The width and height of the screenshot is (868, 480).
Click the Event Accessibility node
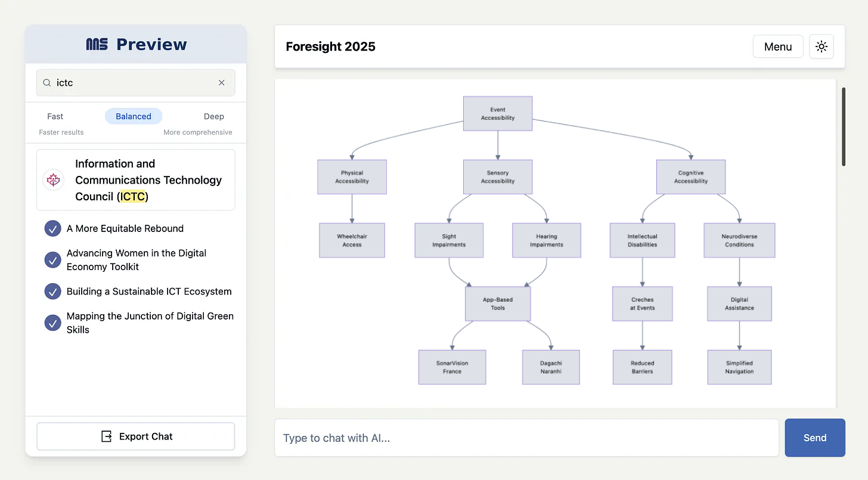pos(498,113)
